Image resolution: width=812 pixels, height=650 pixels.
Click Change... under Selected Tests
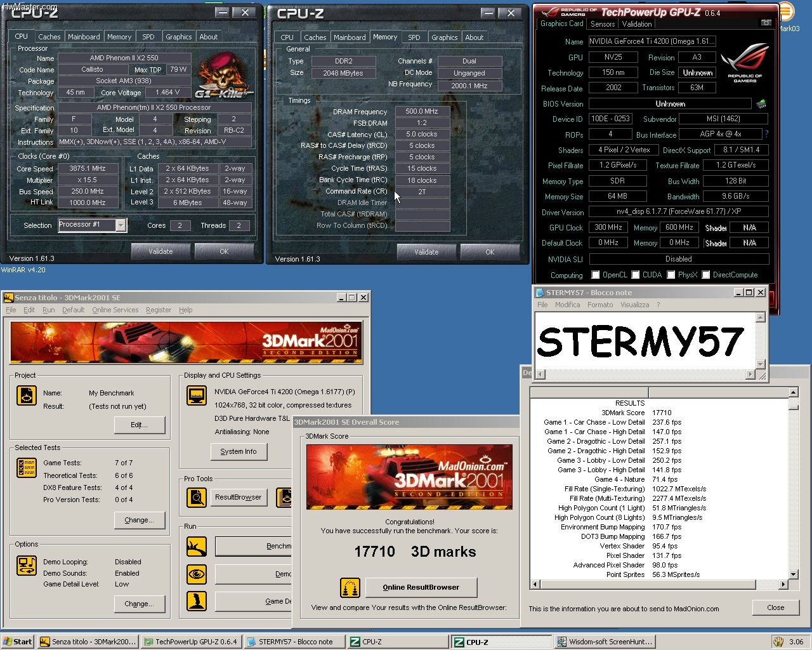tap(139, 520)
